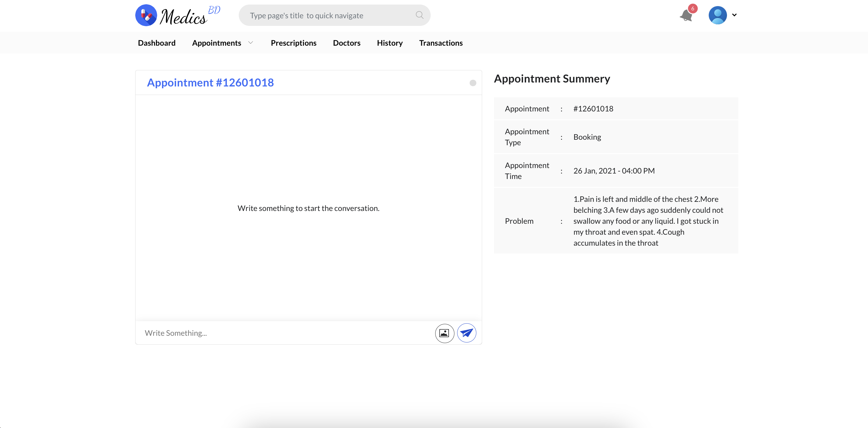Click the search magnifier icon
868x428 pixels.
tap(419, 15)
